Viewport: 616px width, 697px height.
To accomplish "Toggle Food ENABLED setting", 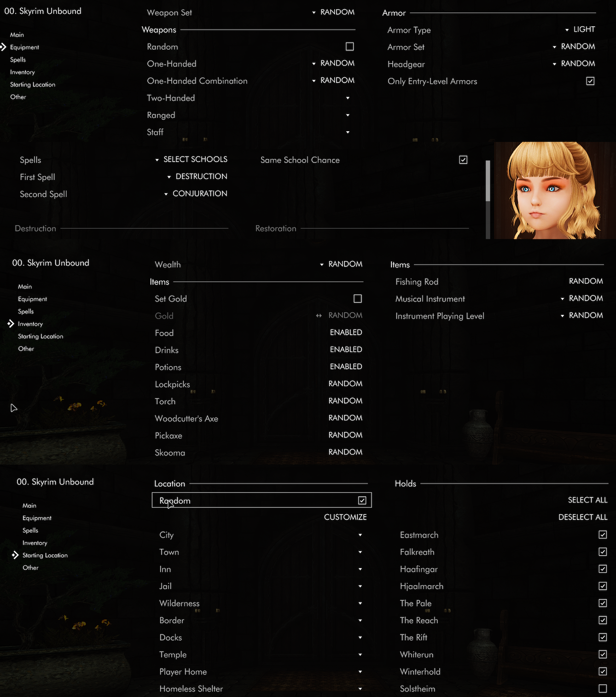I will 346,332.
